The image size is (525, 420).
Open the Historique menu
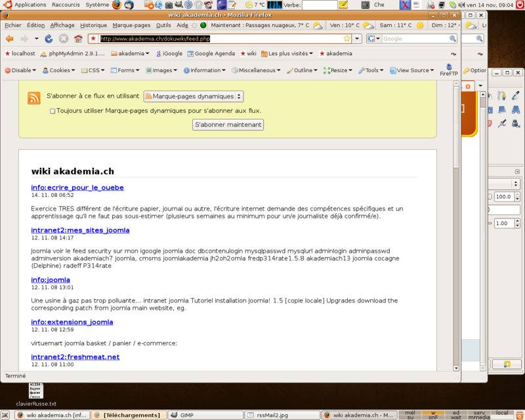tap(93, 25)
